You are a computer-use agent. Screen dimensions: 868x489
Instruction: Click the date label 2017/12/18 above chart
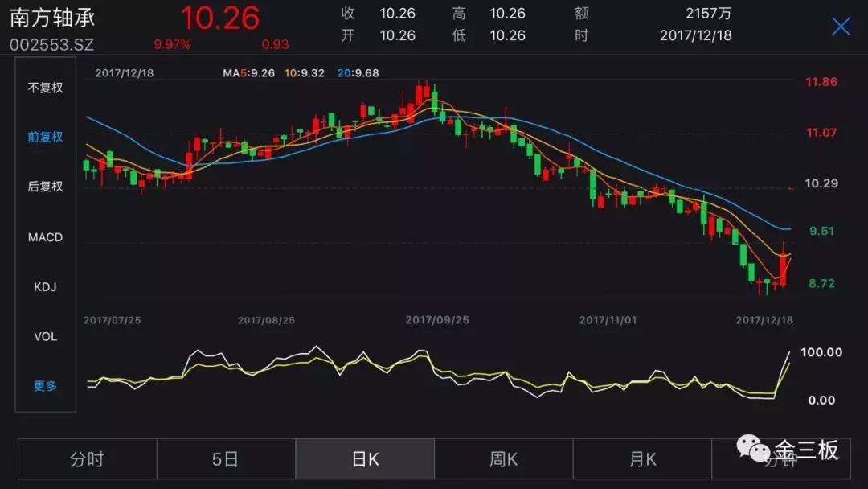point(125,72)
